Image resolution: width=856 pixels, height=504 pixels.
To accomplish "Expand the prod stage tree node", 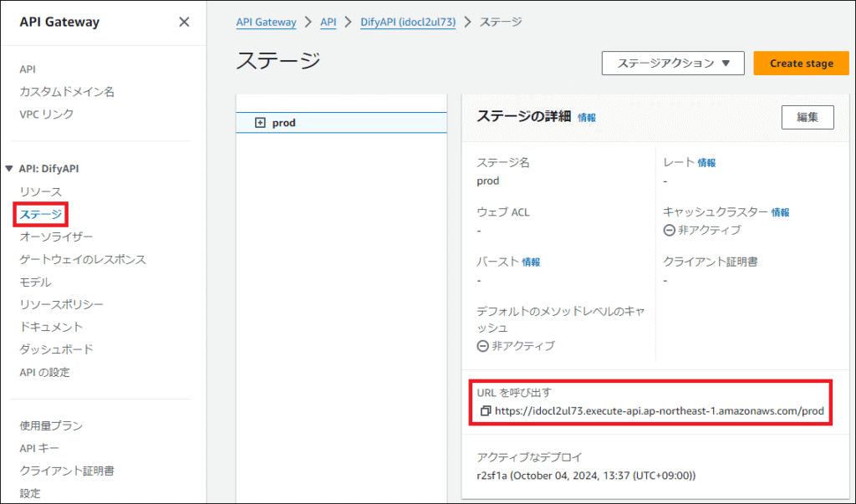I will 260,123.
